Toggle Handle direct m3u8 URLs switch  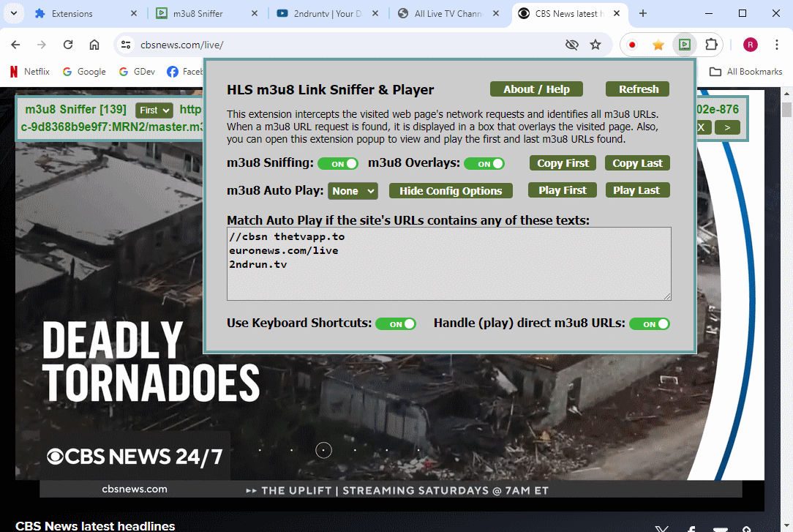point(650,324)
